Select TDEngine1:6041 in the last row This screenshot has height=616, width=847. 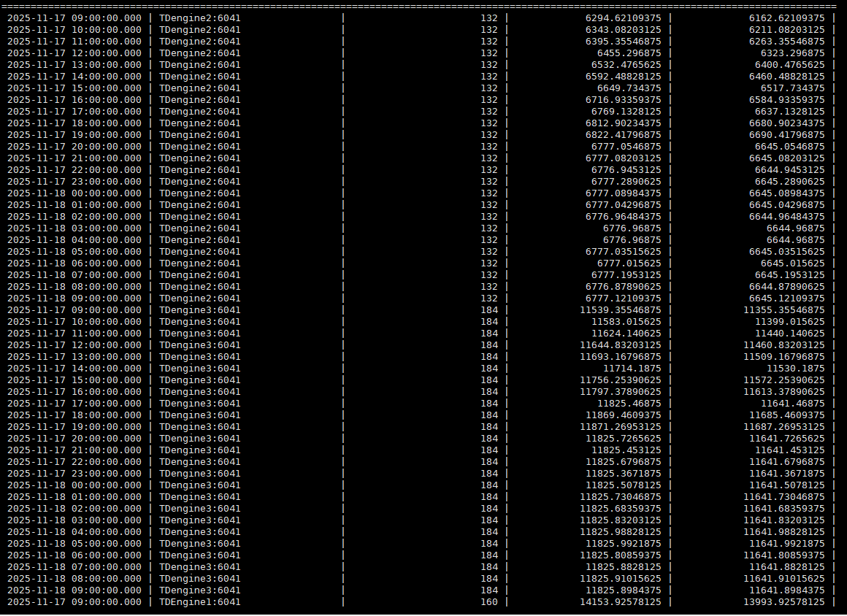[199, 602]
